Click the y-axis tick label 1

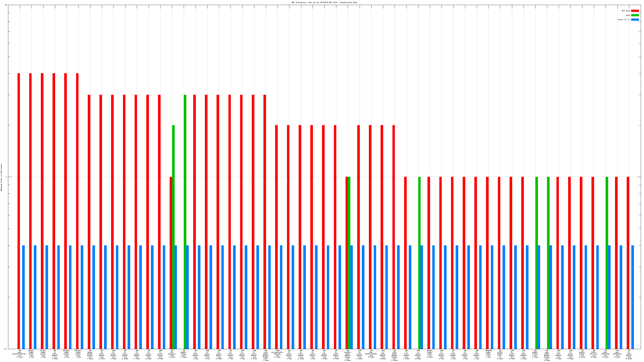pyautogui.click(x=6, y=177)
